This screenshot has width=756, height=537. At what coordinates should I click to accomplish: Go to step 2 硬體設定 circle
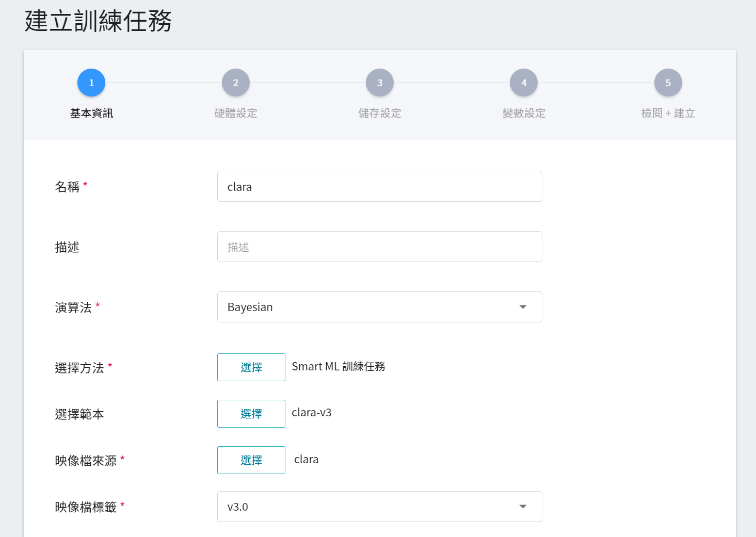[235, 83]
